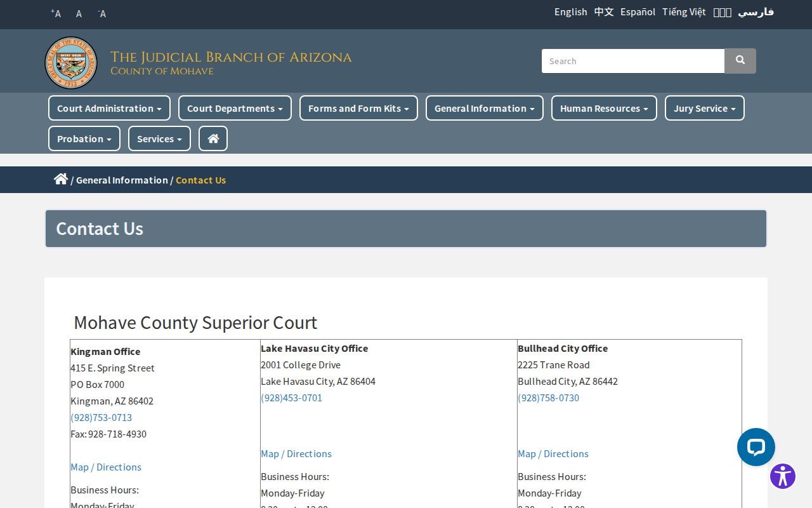The width and height of the screenshot is (812, 508).
Task: Call the Bullhead City phone (928)758-0730
Action: pos(548,398)
